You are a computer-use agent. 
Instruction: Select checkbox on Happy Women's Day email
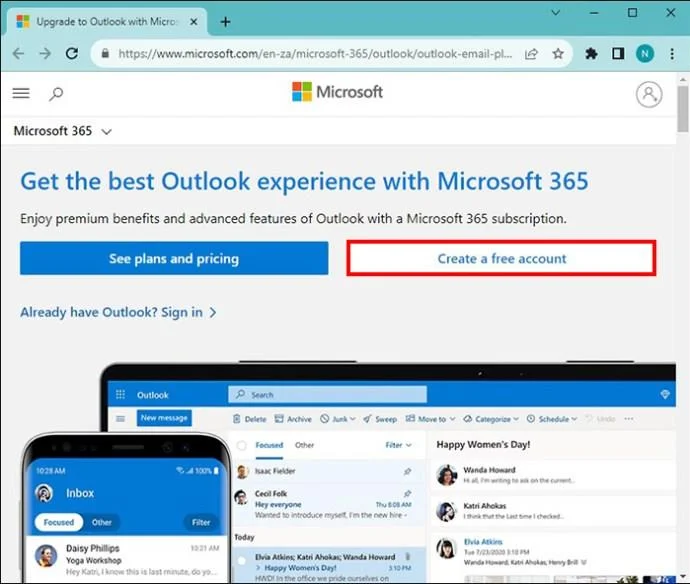(x=242, y=561)
